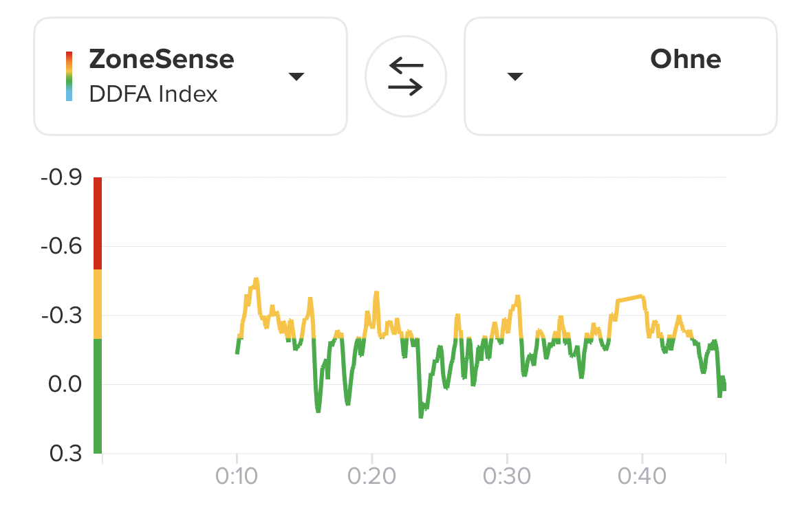Click the green zone on the scale bar
Screen dimensions: 811x532
pos(98,395)
